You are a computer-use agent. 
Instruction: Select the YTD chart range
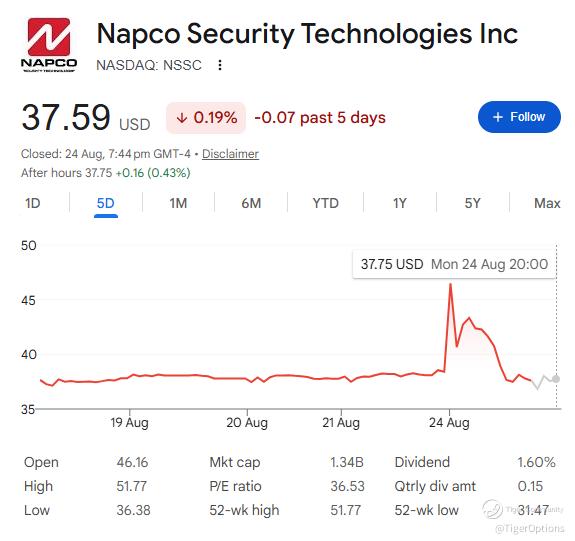point(326,203)
